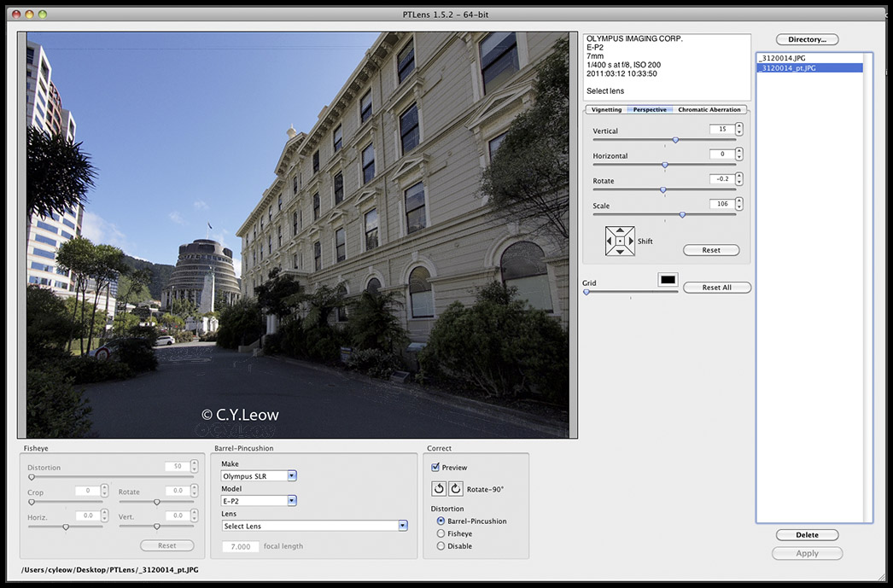Increase Fisheye Rotate value stepper
Image resolution: width=893 pixels, height=588 pixels.
coord(195,488)
